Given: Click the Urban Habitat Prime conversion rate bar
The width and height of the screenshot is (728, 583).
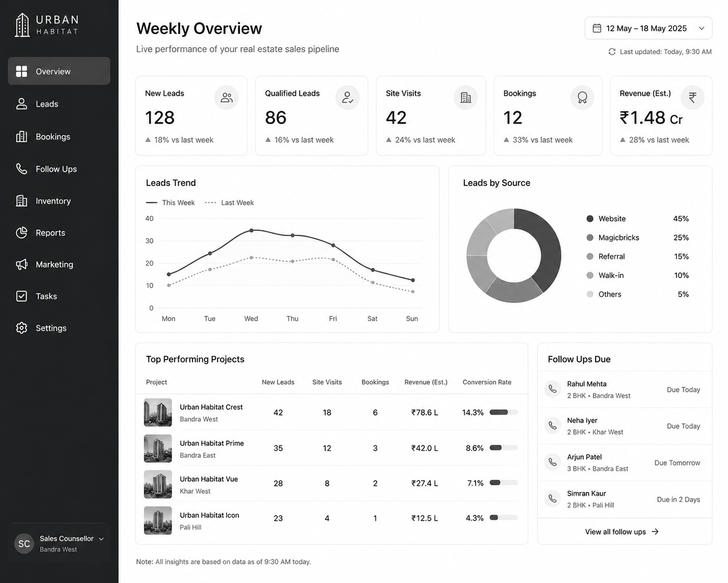Looking at the screenshot, I should (504, 447).
